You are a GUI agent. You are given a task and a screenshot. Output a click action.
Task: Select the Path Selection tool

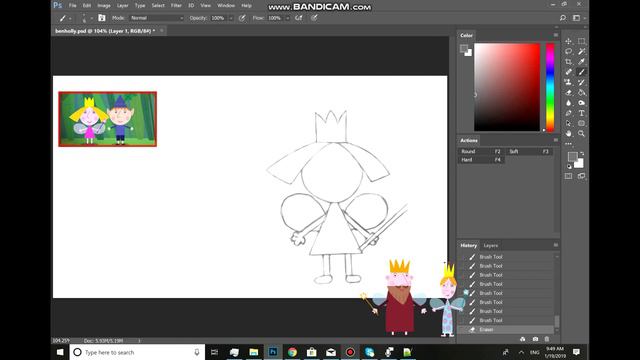click(568, 123)
